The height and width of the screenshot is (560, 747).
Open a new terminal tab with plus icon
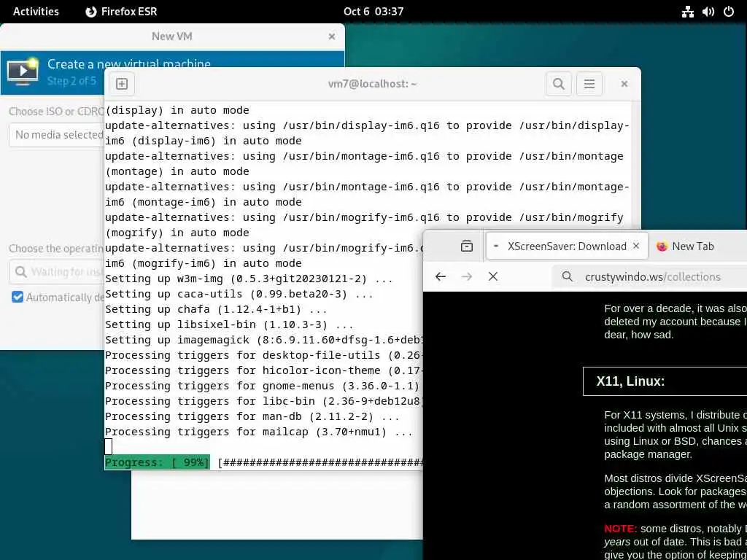[122, 84]
